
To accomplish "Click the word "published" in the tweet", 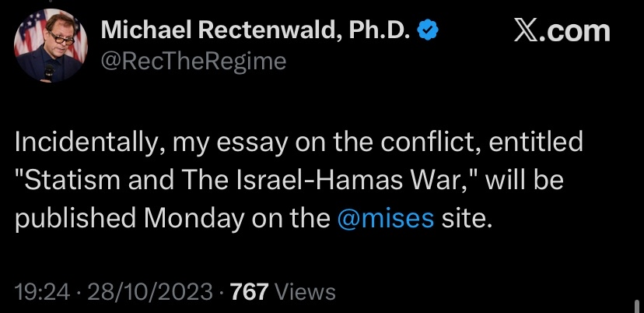I will [x=75, y=219].
